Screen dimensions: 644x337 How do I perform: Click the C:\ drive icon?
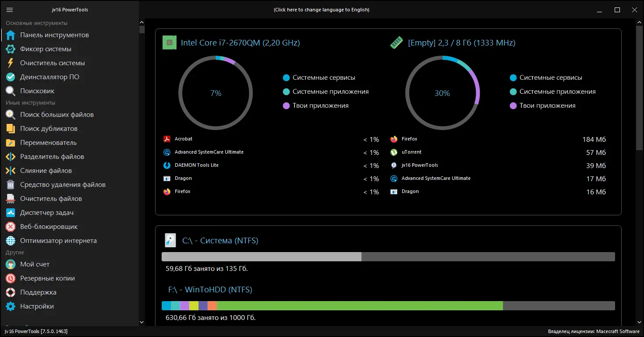click(x=170, y=241)
